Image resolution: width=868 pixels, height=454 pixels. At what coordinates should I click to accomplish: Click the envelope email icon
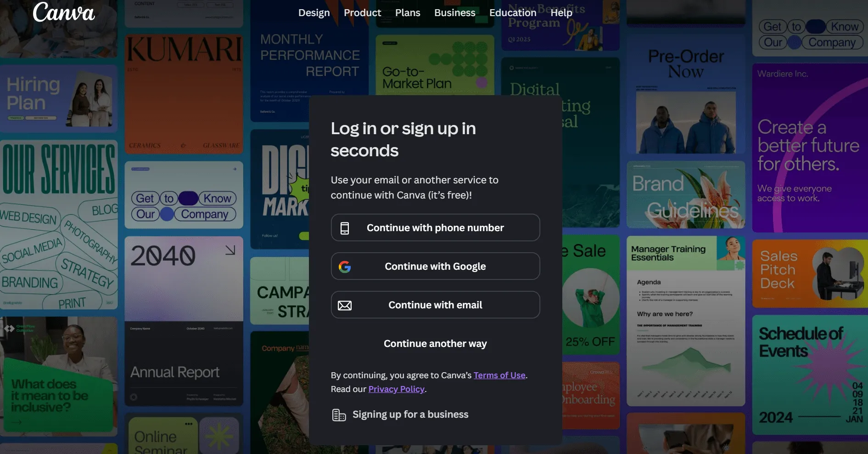[345, 306]
